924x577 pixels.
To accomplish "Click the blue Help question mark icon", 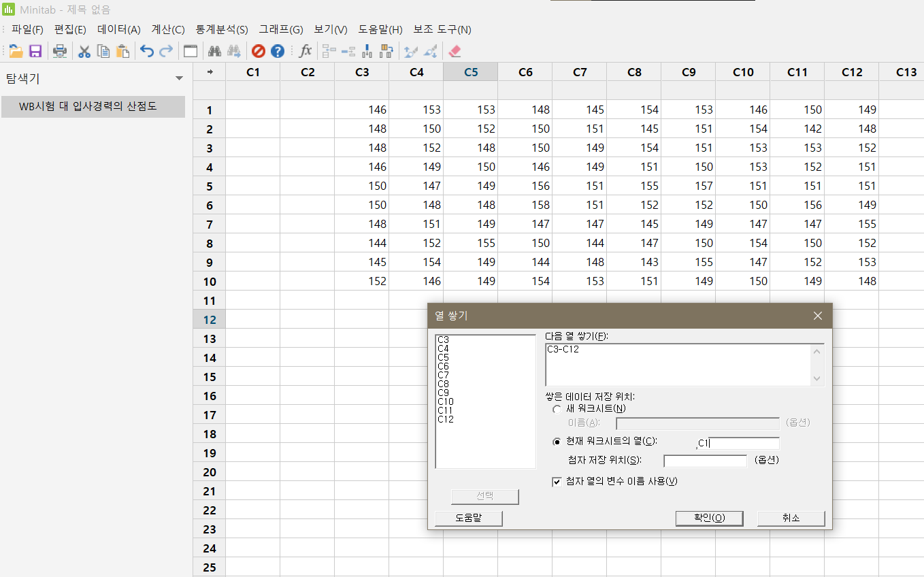I will coord(278,51).
